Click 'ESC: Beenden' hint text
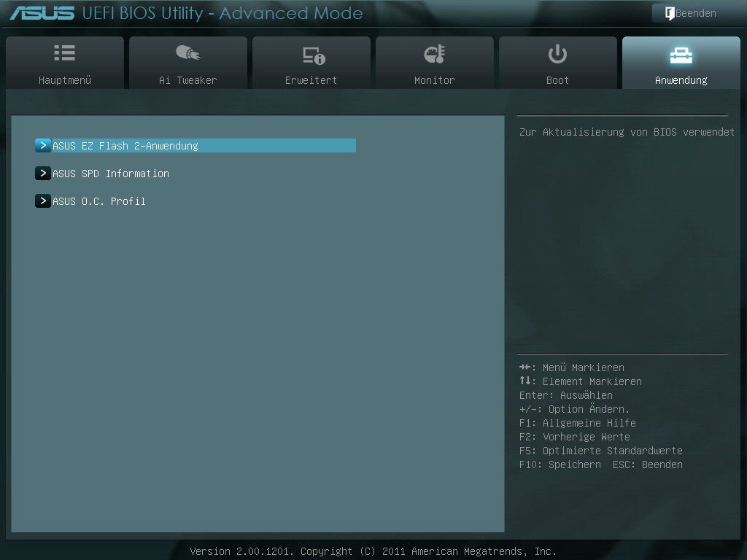The width and height of the screenshot is (747, 560). click(x=648, y=464)
